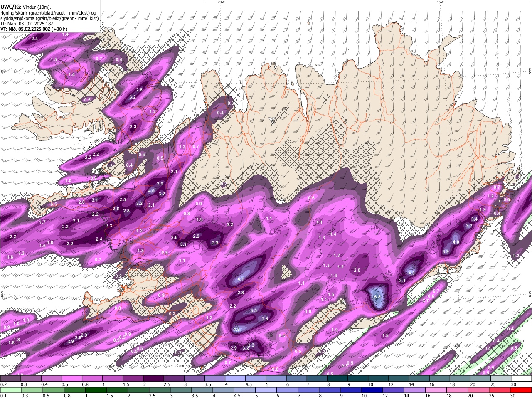532x399 pixels.
Task: Pick the bright pink snow swatch starting at 0.5
Action: coord(71,379)
